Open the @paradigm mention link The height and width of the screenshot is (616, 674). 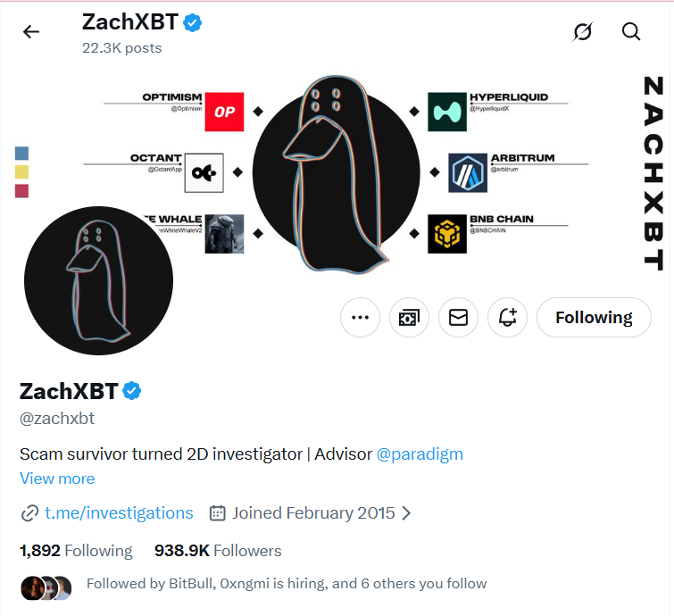[420, 454]
